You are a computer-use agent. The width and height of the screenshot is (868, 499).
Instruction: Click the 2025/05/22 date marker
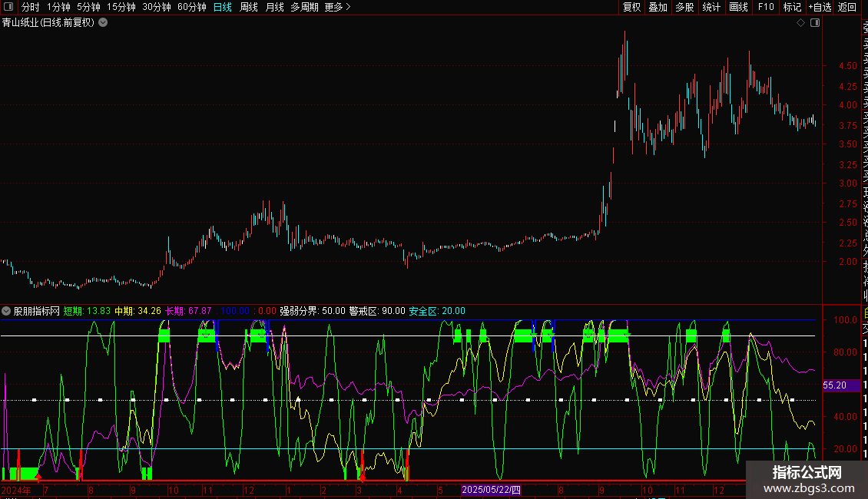(x=491, y=490)
